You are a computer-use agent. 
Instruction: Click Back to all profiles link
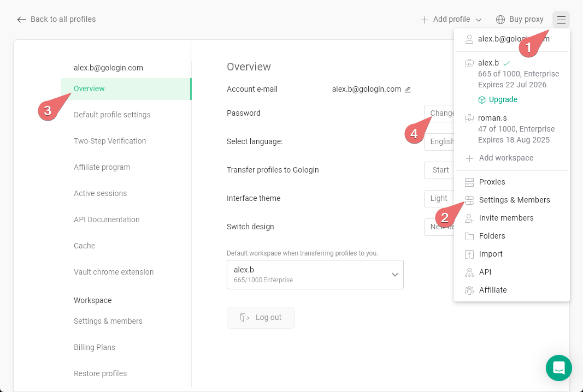(x=56, y=19)
